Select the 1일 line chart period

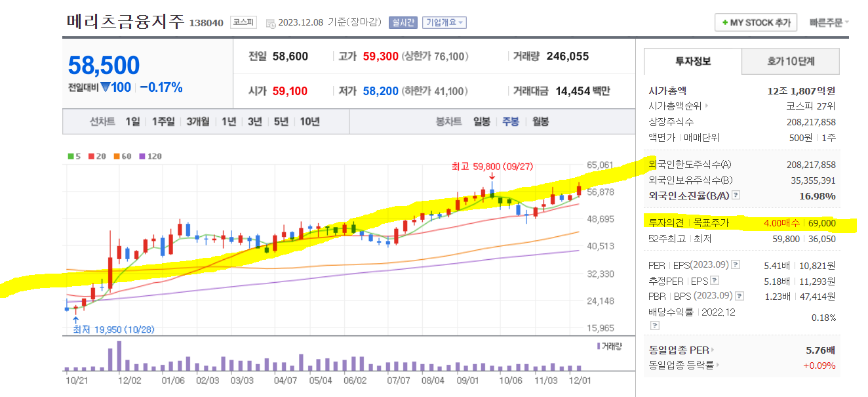(132, 121)
